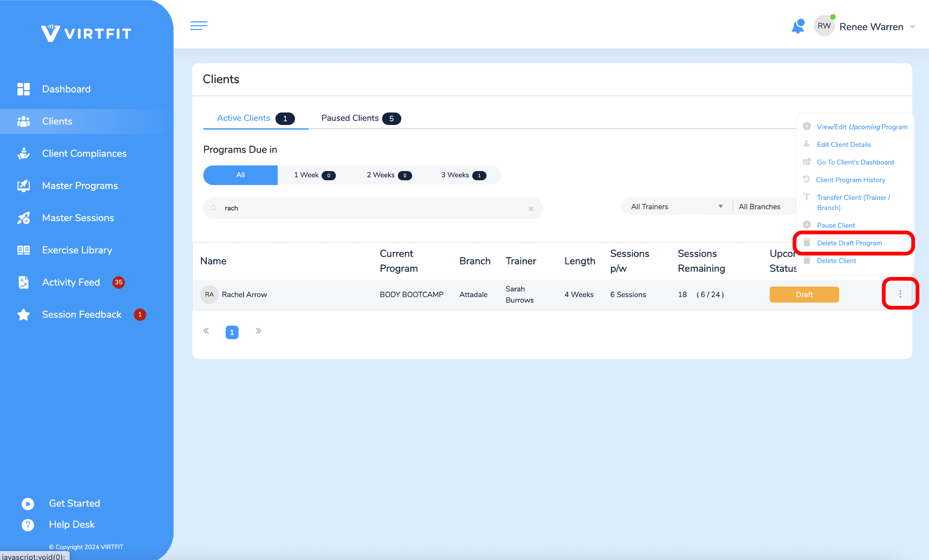The width and height of the screenshot is (929, 560).
Task: Click the Master Programs icon
Action: tap(23, 186)
